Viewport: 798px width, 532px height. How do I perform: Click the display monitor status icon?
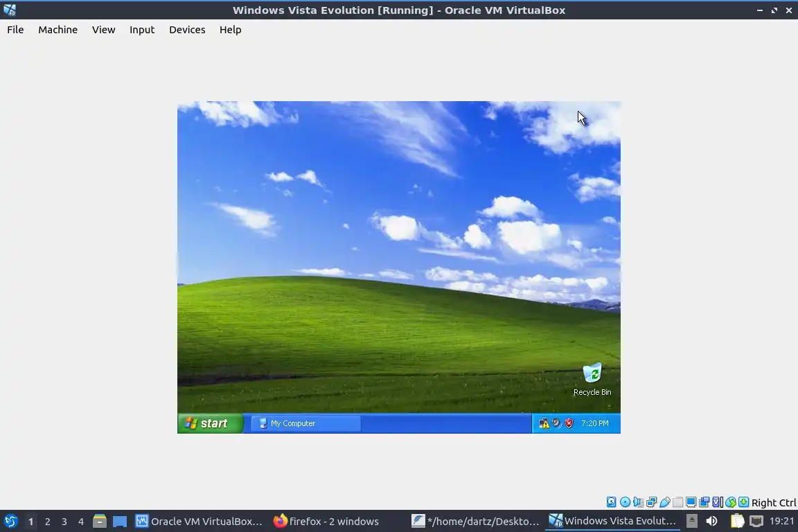click(x=691, y=502)
